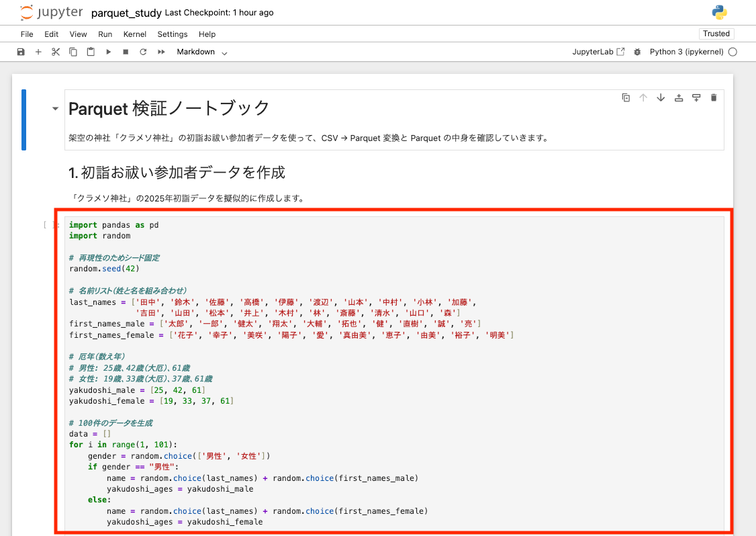The height and width of the screenshot is (536, 756).
Task: Interrupt the kernel using the stop icon
Action: (126, 52)
